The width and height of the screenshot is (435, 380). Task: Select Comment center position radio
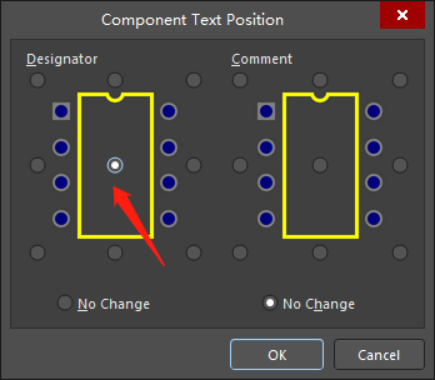tap(320, 165)
